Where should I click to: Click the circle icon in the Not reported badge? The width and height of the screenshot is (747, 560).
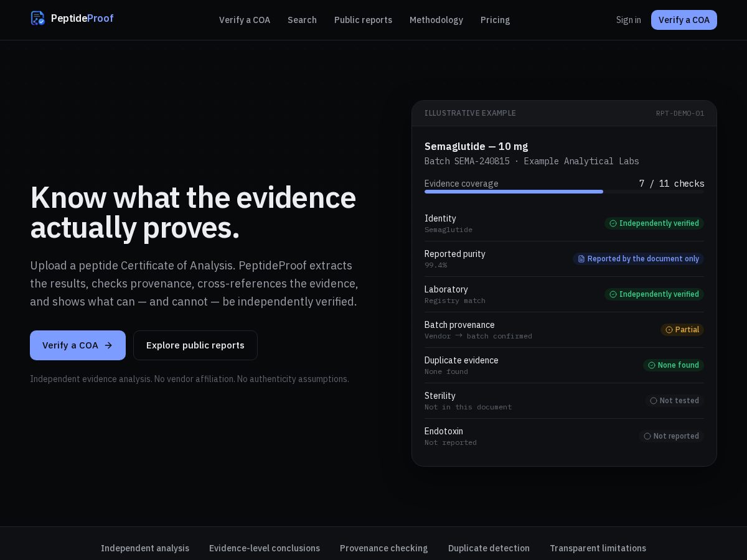click(x=647, y=436)
